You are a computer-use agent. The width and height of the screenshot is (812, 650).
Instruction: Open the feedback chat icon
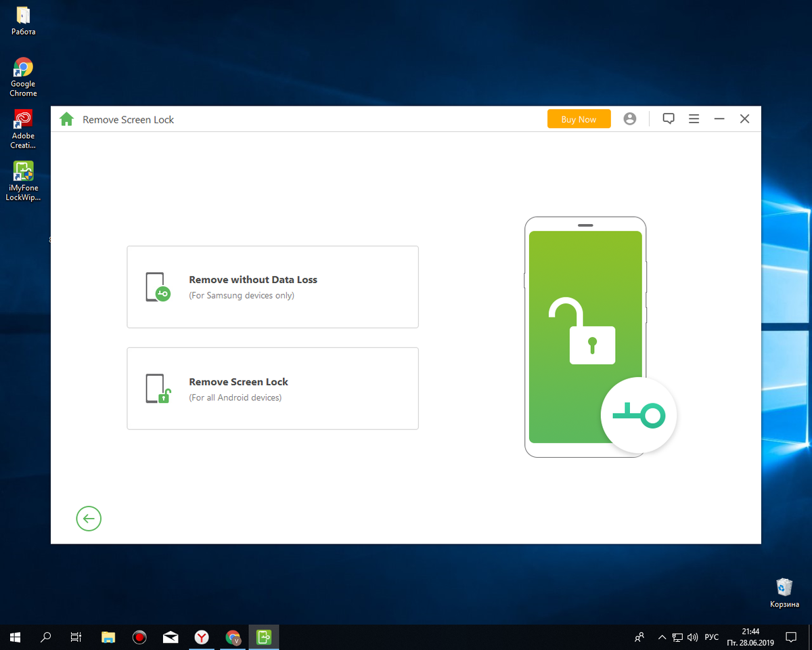[x=669, y=118]
